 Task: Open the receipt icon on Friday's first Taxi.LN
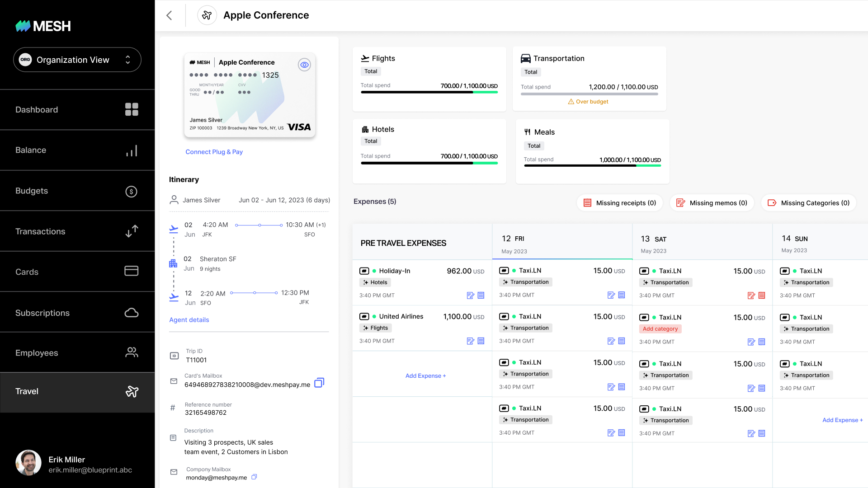[x=622, y=295]
